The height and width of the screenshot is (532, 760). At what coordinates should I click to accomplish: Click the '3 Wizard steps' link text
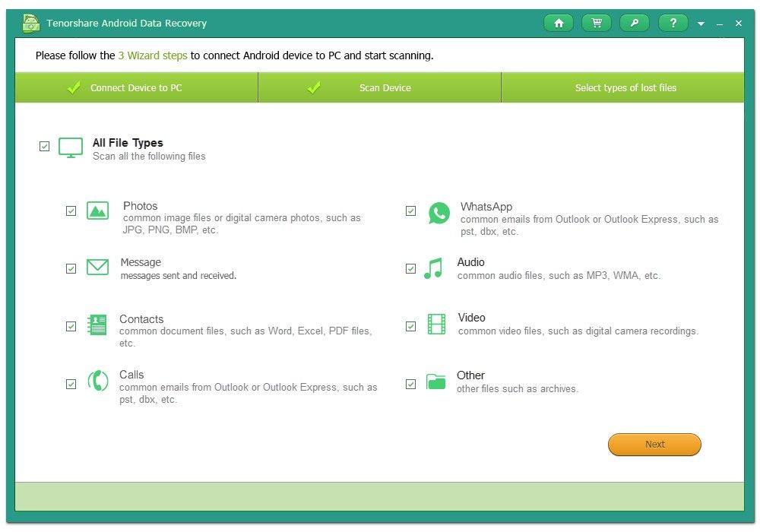tap(153, 55)
